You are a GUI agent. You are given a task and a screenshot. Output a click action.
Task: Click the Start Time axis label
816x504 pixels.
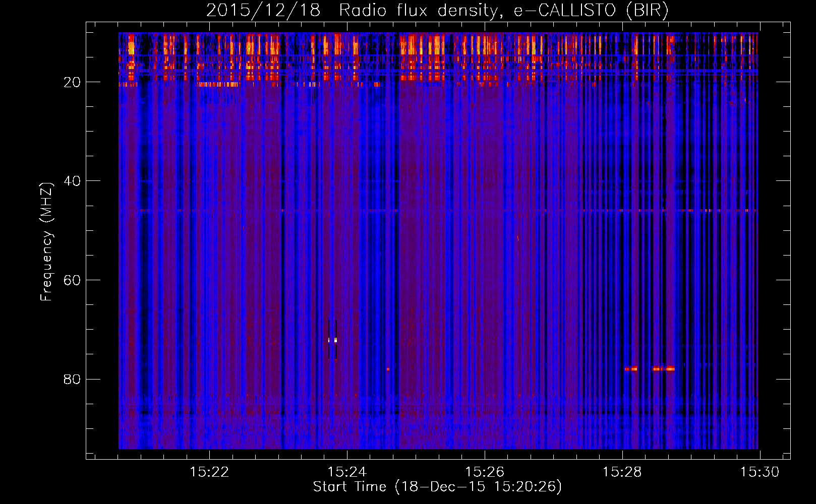click(x=437, y=487)
